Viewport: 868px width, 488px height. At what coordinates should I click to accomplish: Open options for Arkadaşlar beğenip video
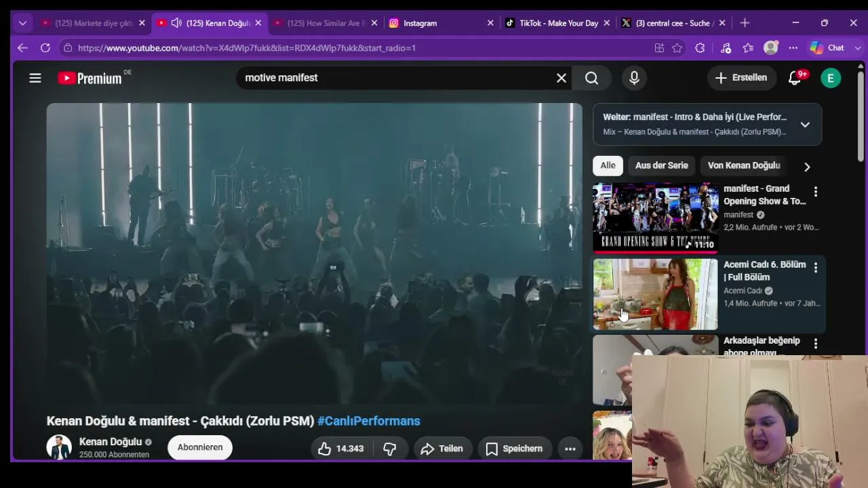[816, 344]
